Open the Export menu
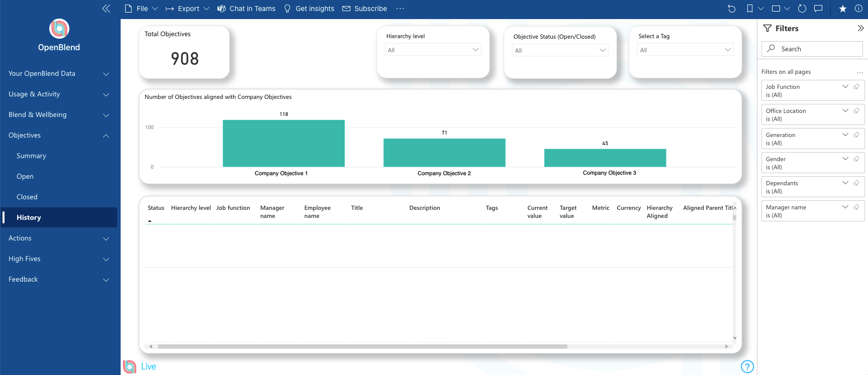The image size is (868, 375). [187, 9]
